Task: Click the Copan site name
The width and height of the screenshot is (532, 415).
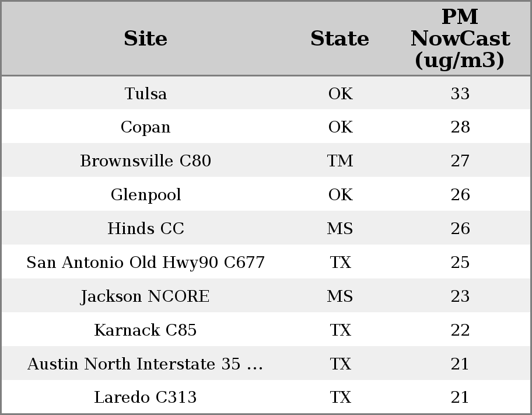Action: tap(146, 127)
